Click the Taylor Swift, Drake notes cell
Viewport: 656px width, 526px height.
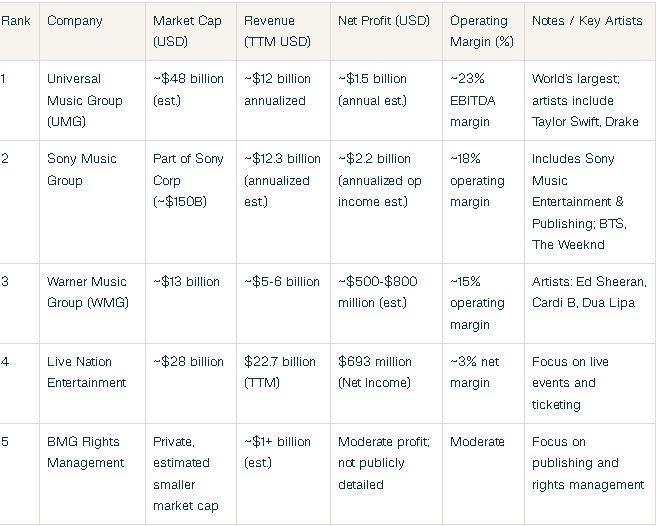pos(585,100)
